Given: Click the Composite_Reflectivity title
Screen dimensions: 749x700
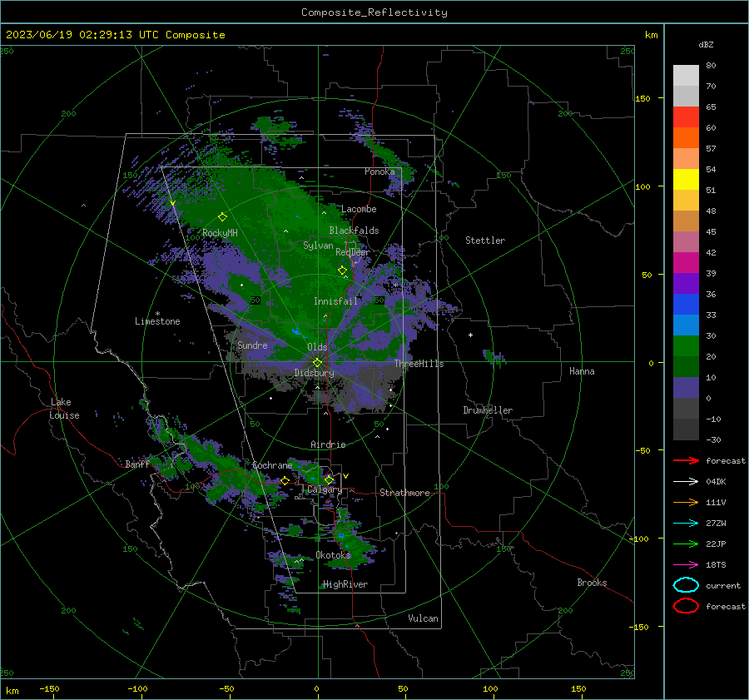Looking at the screenshot, I should pyautogui.click(x=374, y=12).
